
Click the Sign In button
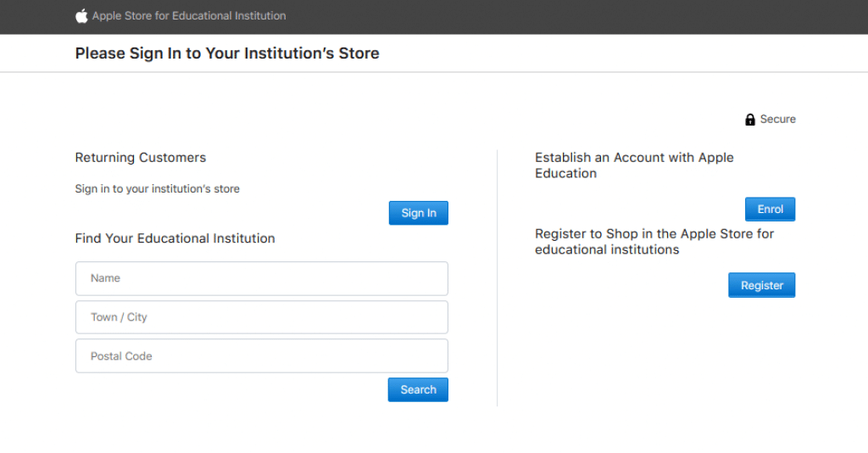(419, 213)
